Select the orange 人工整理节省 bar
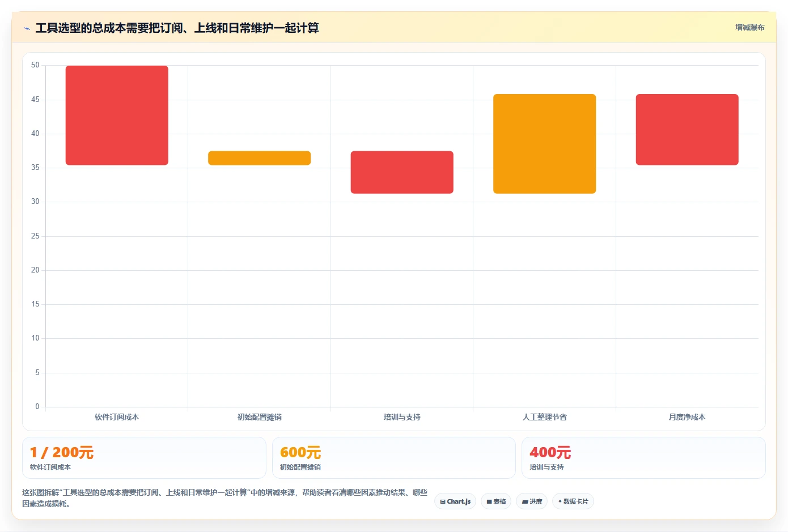This screenshot has height=532, width=788. coord(544,144)
